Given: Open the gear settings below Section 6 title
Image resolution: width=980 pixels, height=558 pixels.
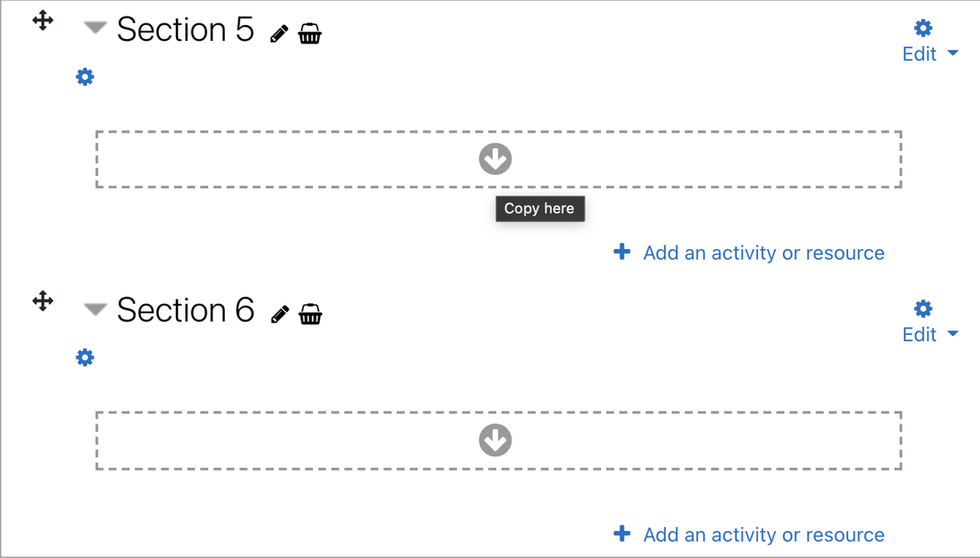Looking at the screenshot, I should 85,358.
